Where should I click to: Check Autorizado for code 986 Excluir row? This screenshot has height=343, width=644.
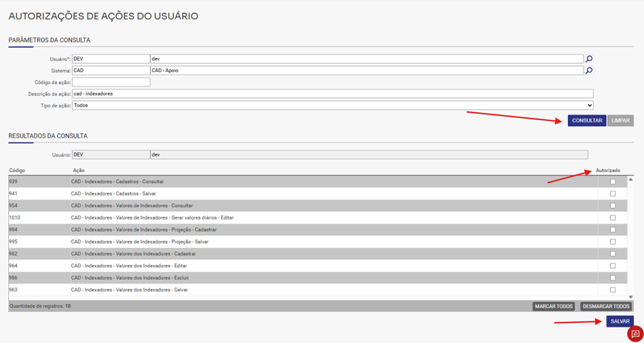[612, 278]
